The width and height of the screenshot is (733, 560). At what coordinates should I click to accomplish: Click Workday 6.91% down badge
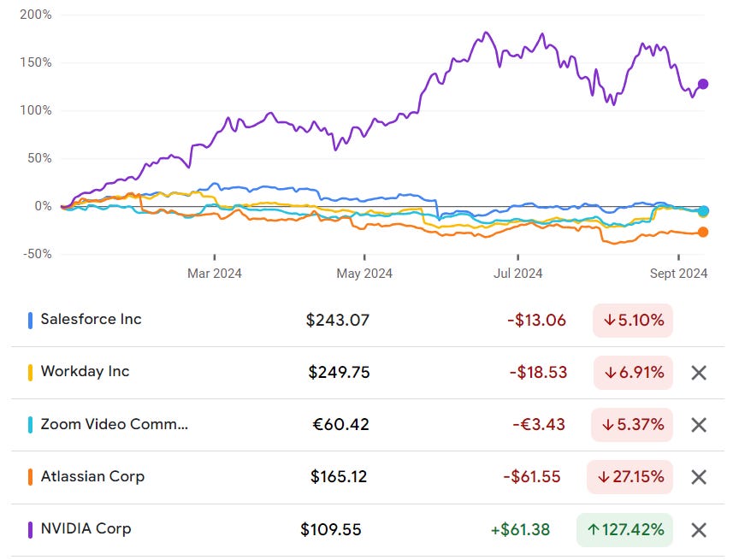633,373
